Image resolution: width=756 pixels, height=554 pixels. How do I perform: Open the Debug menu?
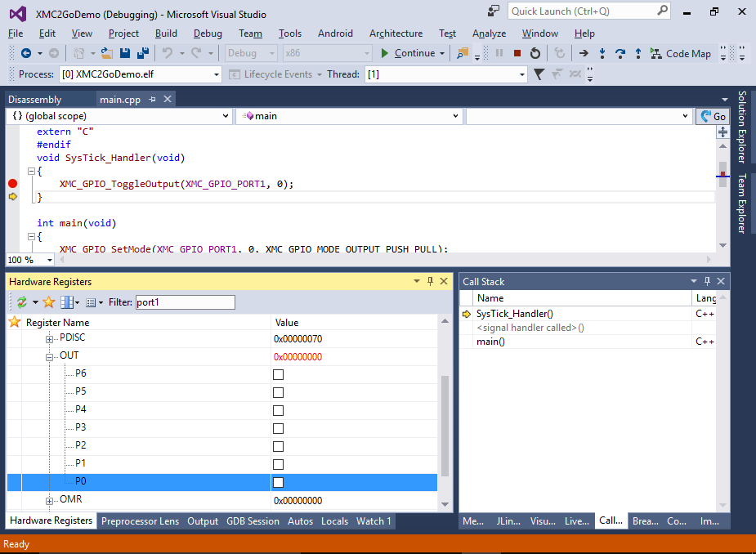(208, 34)
